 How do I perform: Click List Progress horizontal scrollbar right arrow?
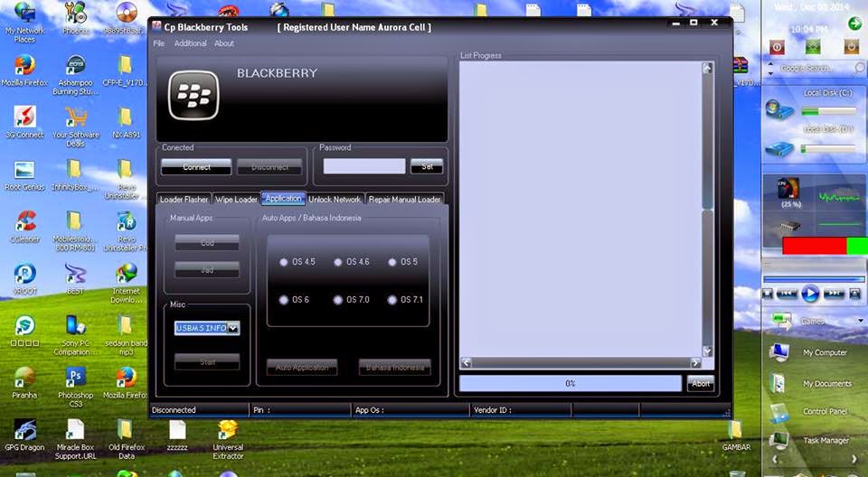point(695,362)
